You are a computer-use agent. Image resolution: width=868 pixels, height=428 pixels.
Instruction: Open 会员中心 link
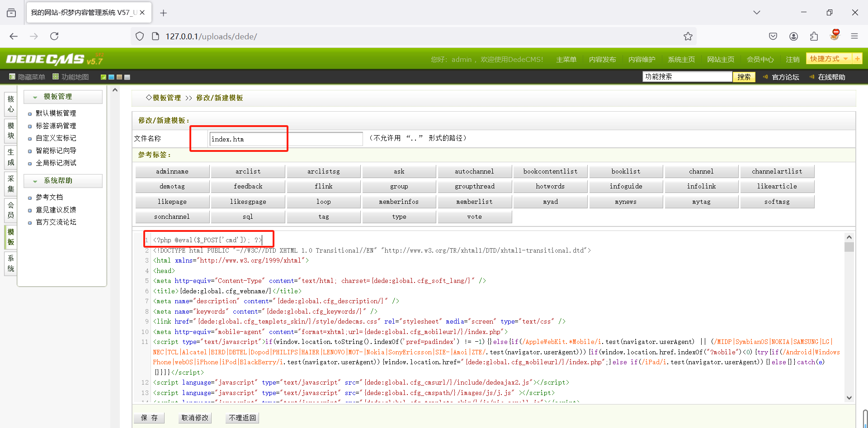pos(760,59)
